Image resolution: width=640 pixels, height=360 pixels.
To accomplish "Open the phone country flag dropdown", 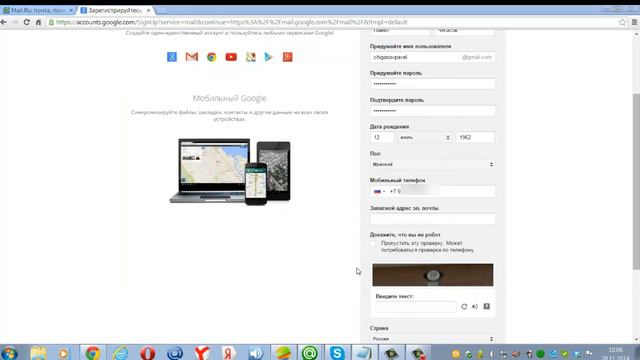I will (379, 191).
